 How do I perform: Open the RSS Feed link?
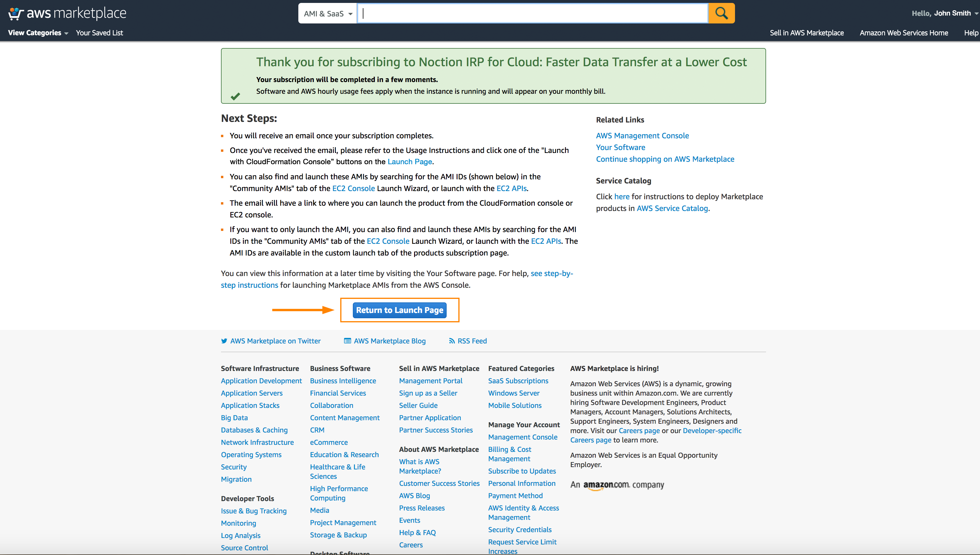click(472, 341)
